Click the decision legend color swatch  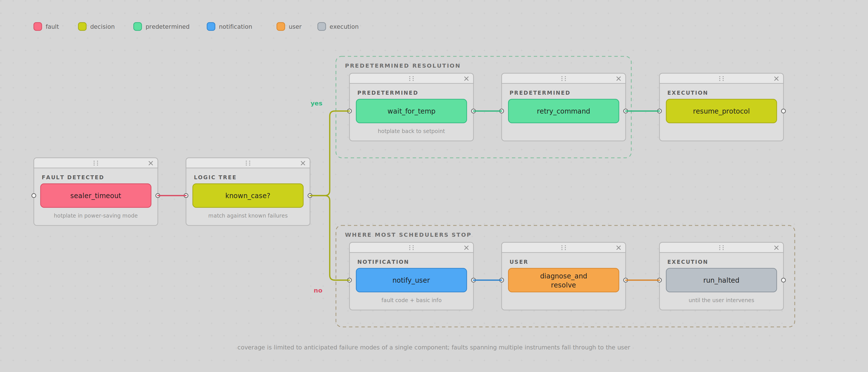pos(82,26)
